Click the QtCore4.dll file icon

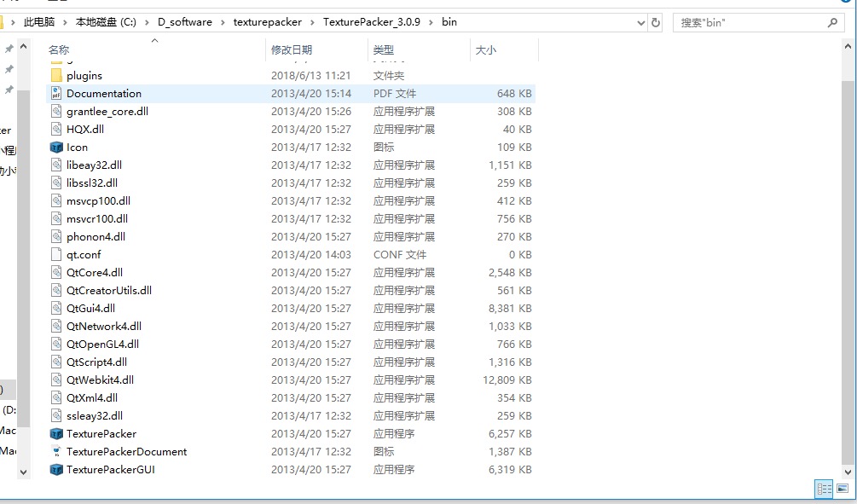tap(56, 272)
